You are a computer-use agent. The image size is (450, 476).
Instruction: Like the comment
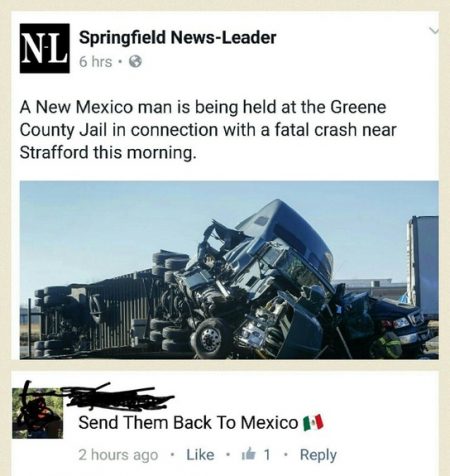[x=200, y=455]
